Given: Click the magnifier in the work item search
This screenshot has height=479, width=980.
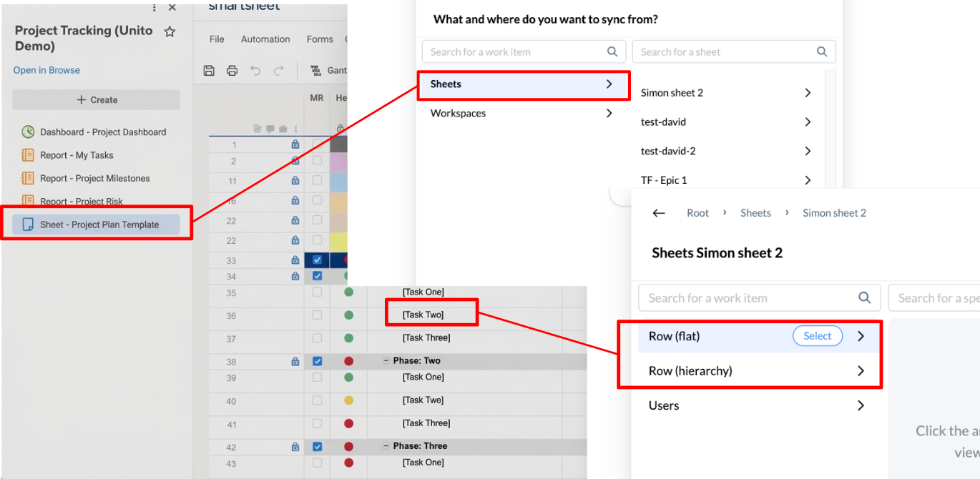Looking at the screenshot, I should tap(612, 51).
